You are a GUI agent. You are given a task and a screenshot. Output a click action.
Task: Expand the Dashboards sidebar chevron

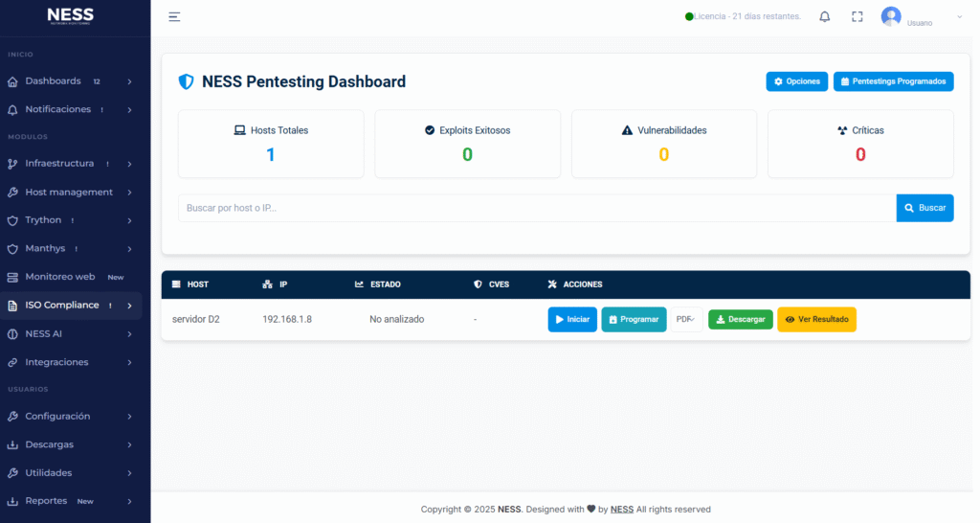pos(129,82)
